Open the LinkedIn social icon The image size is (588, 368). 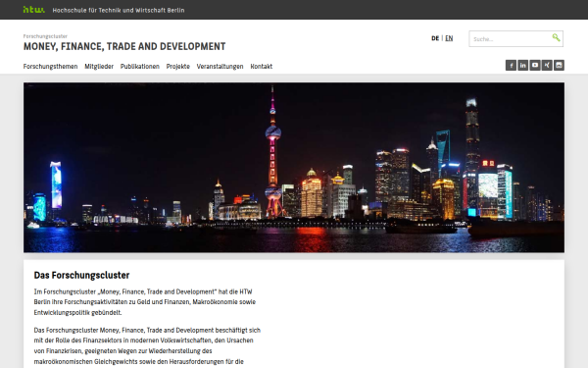[522, 66]
